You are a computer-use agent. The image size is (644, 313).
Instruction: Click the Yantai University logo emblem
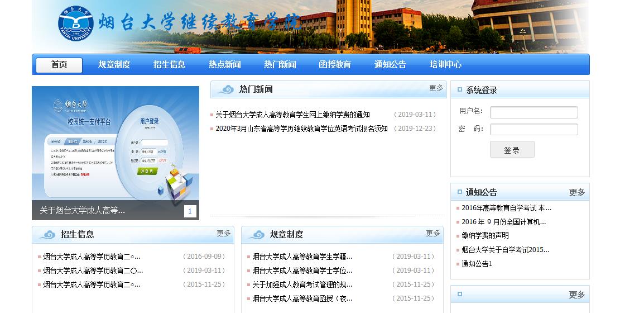coord(76,23)
